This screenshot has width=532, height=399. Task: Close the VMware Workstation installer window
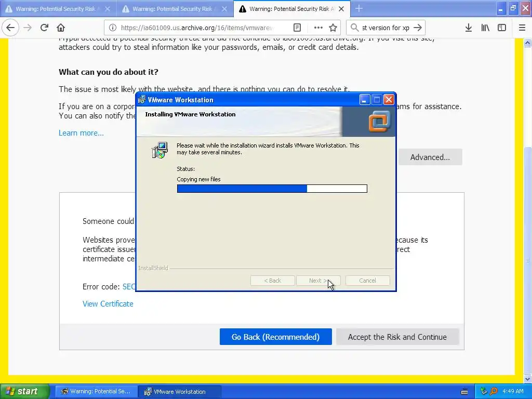pos(389,100)
